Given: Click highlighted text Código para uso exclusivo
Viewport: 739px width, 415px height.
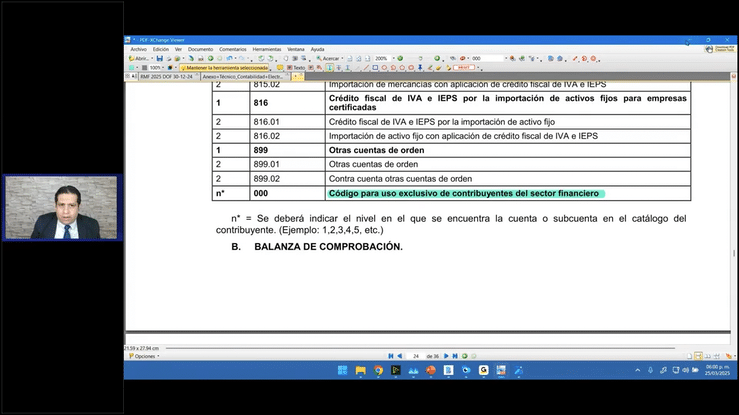Looking at the screenshot, I should [464, 194].
